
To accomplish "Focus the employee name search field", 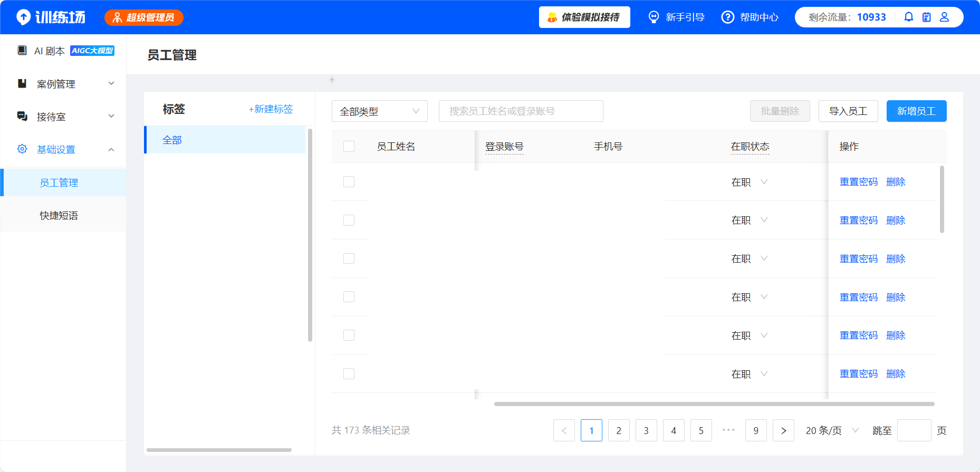I will click(x=521, y=111).
